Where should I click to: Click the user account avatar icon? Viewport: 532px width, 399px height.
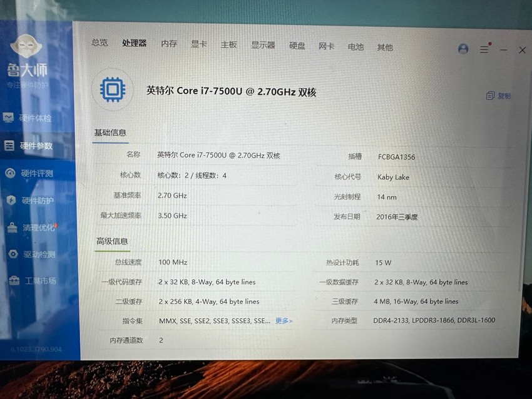pos(463,49)
